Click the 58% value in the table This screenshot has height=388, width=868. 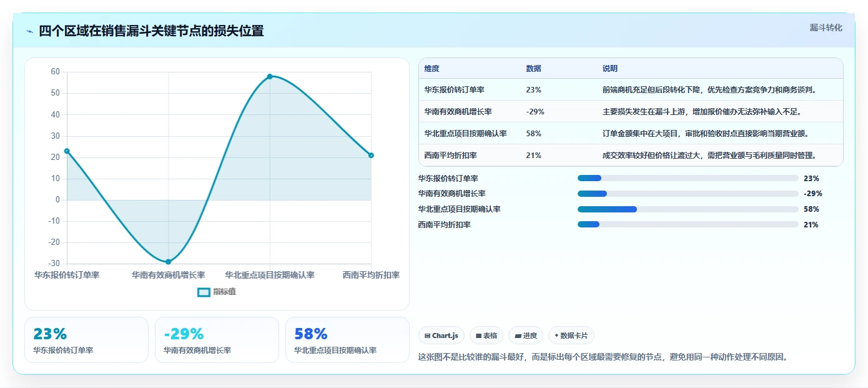coord(534,134)
